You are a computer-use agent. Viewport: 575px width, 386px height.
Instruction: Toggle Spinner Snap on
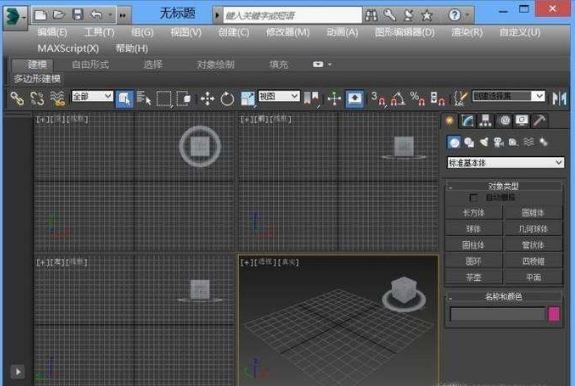click(438, 98)
